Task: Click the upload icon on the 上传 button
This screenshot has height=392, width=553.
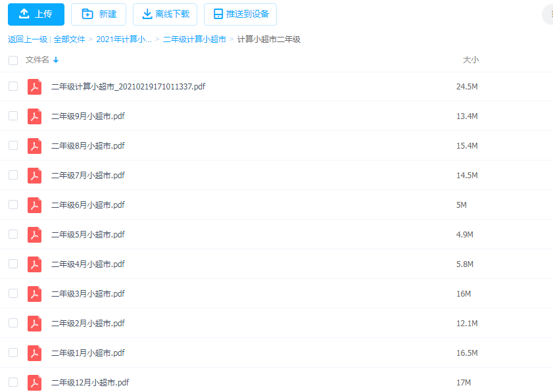Action: [24, 14]
